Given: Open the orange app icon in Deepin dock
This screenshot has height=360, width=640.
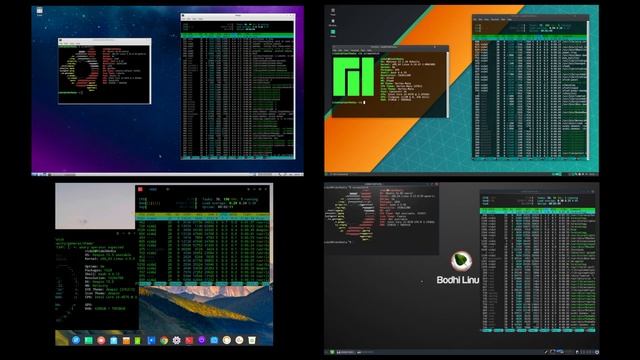Looking at the screenshot, I should 126,340.
